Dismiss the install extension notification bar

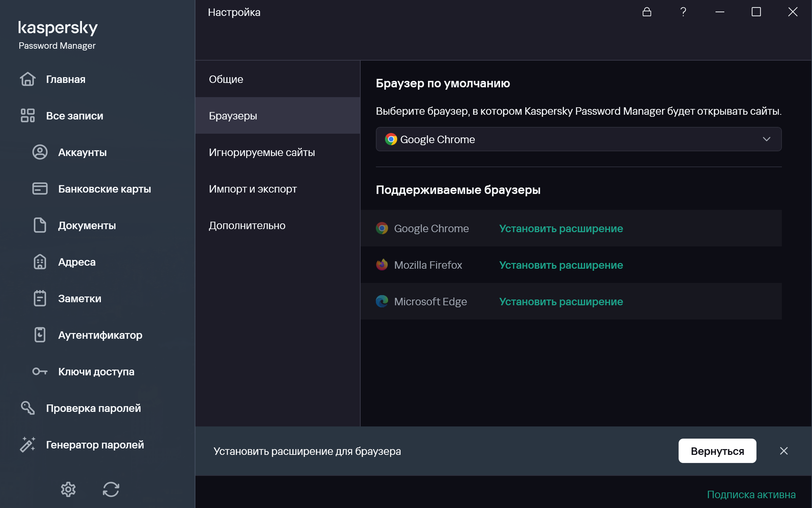tap(784, 451)
